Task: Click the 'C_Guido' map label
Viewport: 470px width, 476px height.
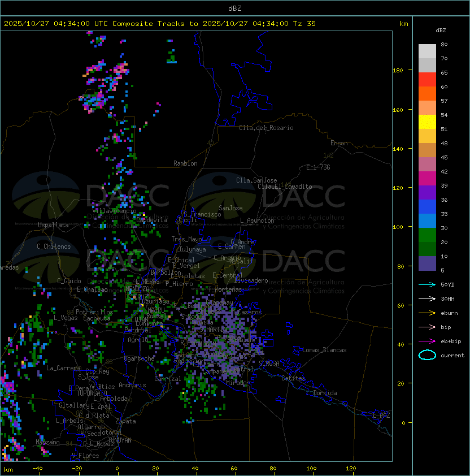Action: (x=69, y=281)
